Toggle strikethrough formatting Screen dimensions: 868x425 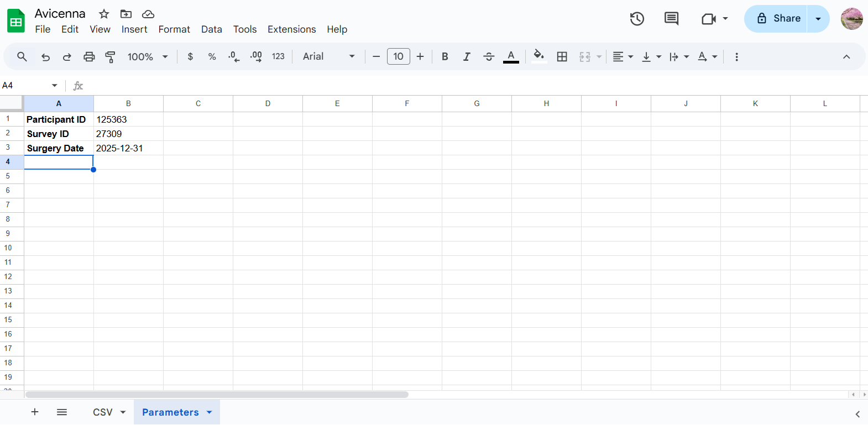(489, 57)
